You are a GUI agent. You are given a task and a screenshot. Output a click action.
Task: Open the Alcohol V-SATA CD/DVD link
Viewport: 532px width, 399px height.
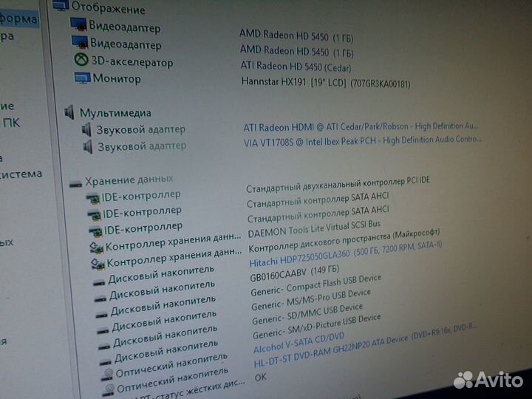299,343
